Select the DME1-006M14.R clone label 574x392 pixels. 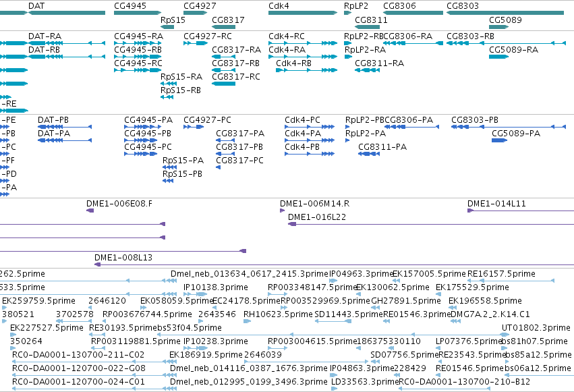tap(315, 204)
